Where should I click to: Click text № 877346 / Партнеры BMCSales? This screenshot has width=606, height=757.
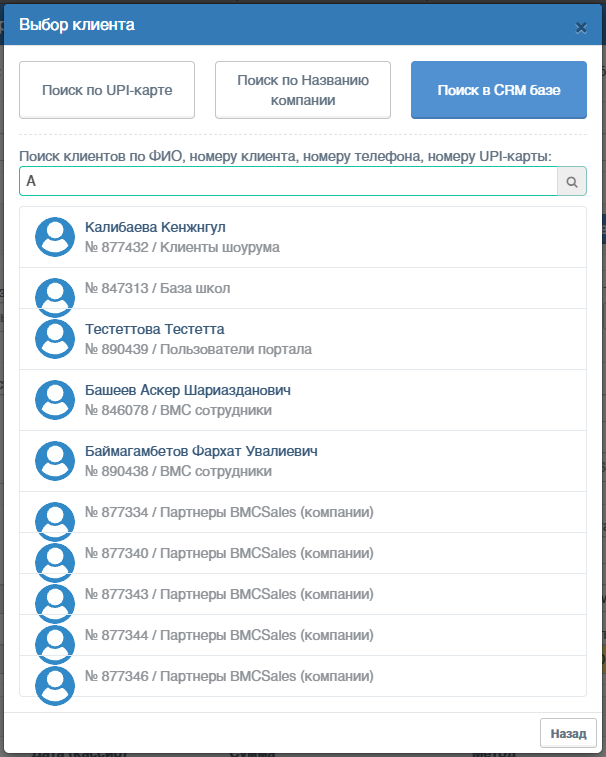pyautogui.click(x=229, y=676)
